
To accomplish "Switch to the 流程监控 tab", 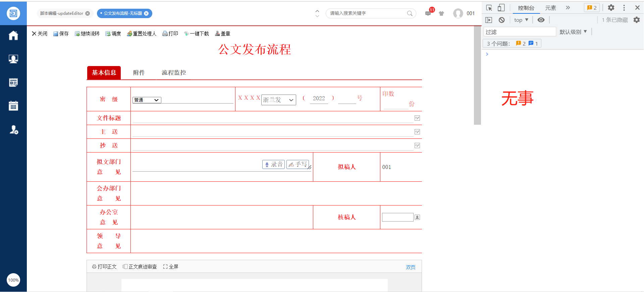I will (174, 73).
